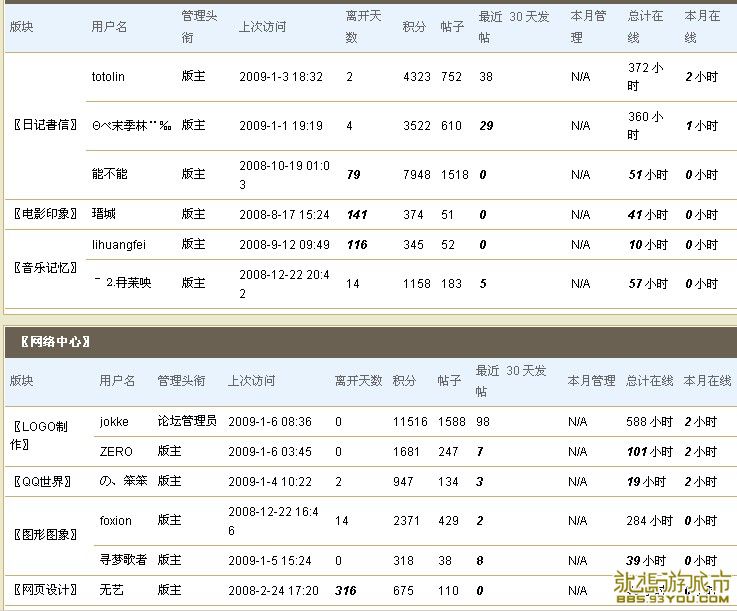Open the 〖LOGO制作〗 board link
Viewport: 737px width, 611px height.
coord(40,435)
